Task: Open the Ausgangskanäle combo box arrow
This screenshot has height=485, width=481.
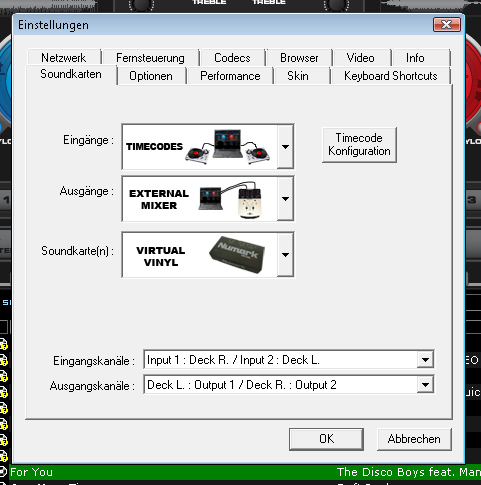Action: [x=425, y=385]
